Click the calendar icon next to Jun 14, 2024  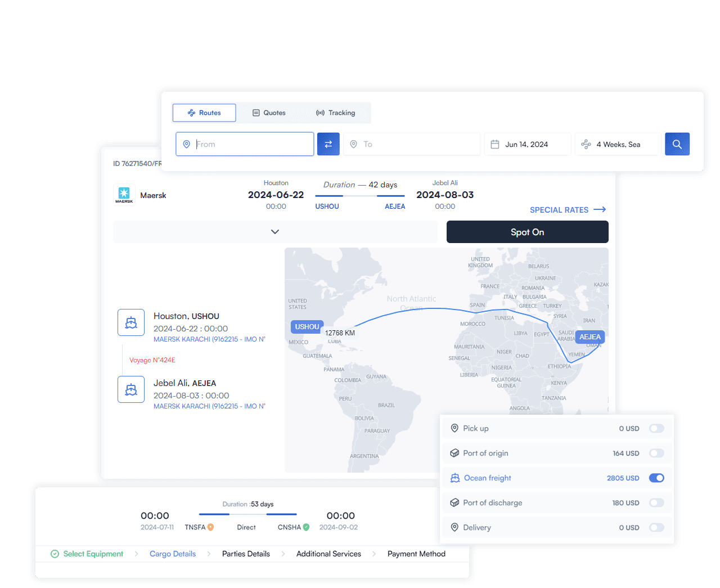(x=495, y=144)
